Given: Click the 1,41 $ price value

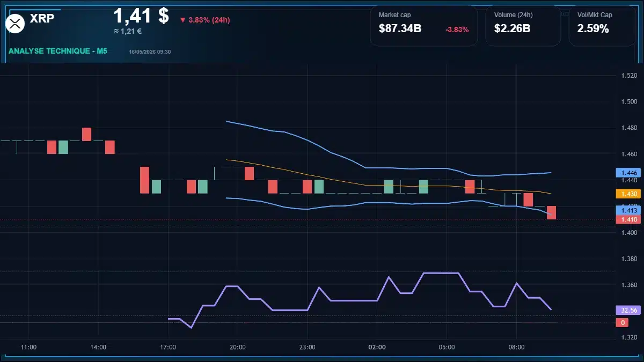Looking at the screenshot, I should [x=141, y=16].
